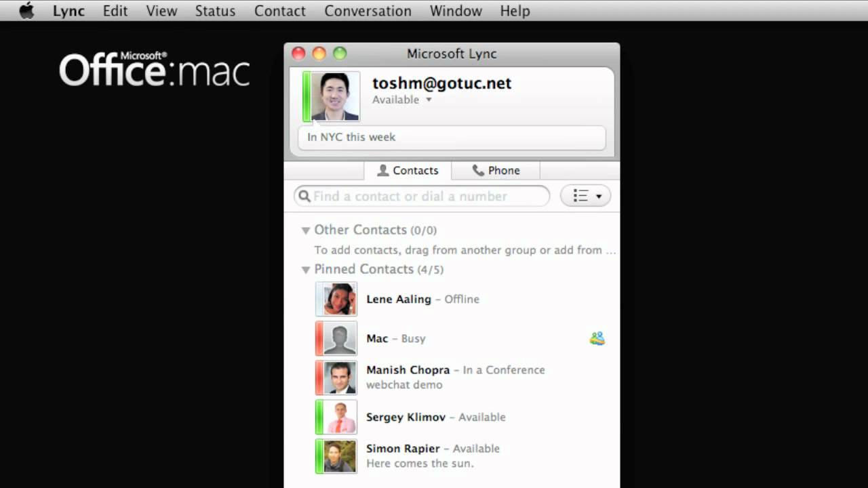The height and width of the screenshot is (488, 868).
Task: Open the Apple menu
Action: (x=26, y=11)
